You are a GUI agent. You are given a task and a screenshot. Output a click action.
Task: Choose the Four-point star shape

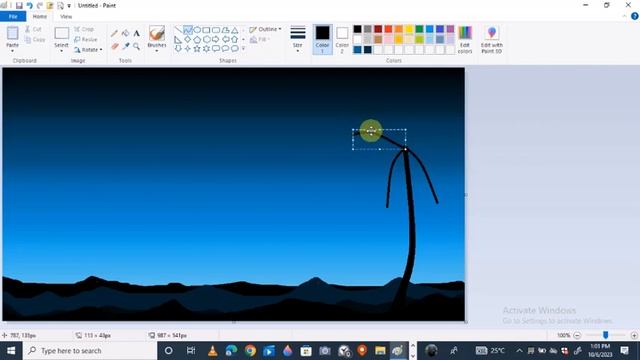point(187,49)
